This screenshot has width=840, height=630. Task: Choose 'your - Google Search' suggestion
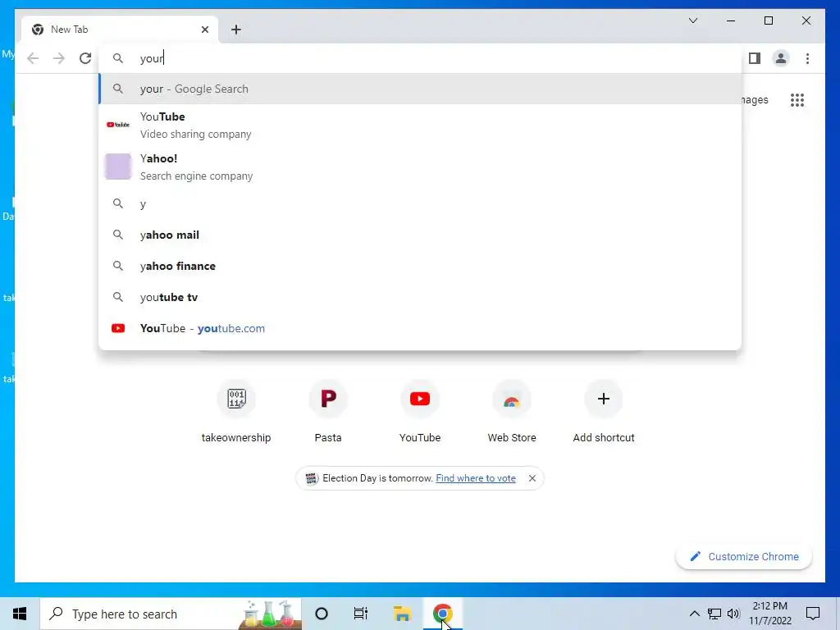[x=420, y=89]
